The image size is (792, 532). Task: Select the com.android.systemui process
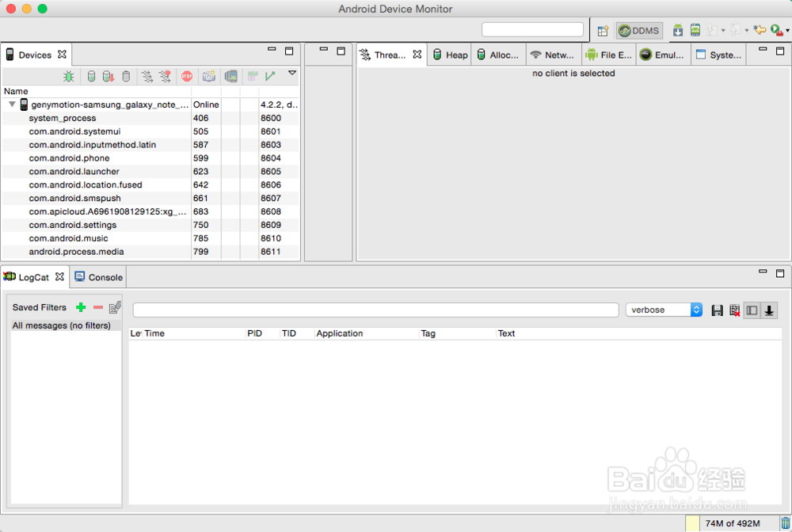tap(150, 131)
